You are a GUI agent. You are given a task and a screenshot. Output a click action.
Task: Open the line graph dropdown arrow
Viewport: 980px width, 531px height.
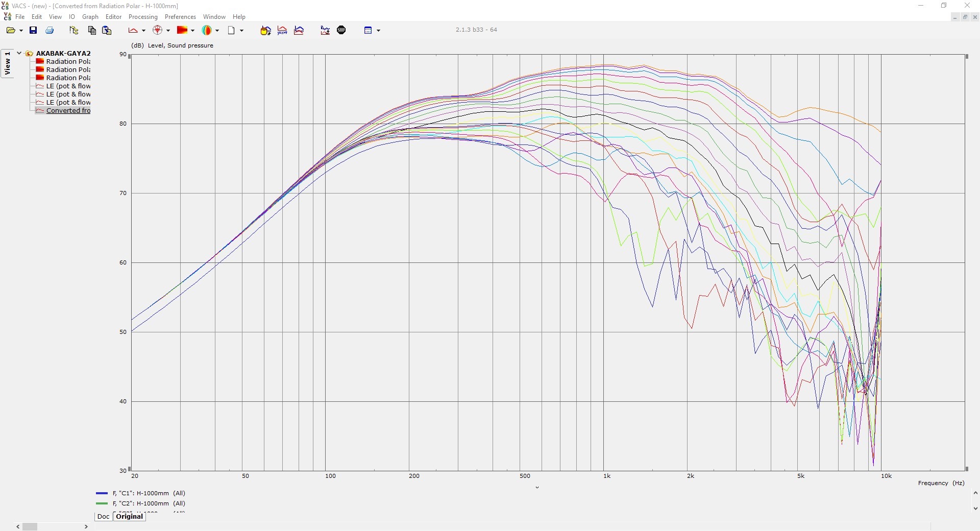click(x=143, y=31)
